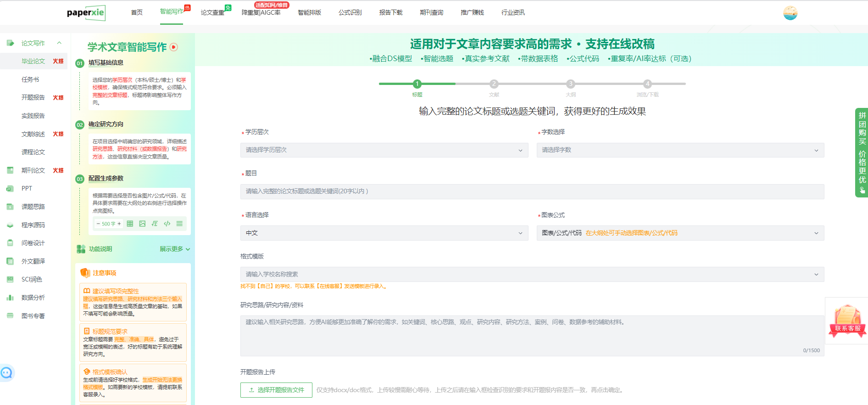868x405 pixels.
Task: Expand the 语言选择 dropdown showing 中文
Action: (384, 233)
